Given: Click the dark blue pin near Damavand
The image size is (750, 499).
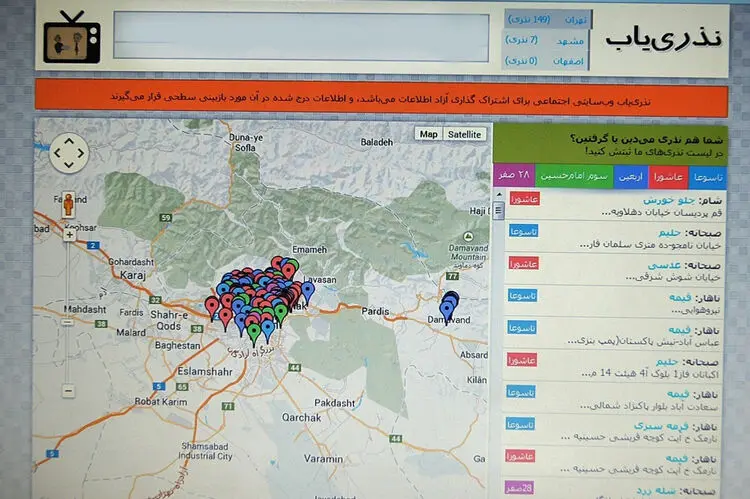Looking at the screenshot, I should pyautogui.click(x=448, y=308).
